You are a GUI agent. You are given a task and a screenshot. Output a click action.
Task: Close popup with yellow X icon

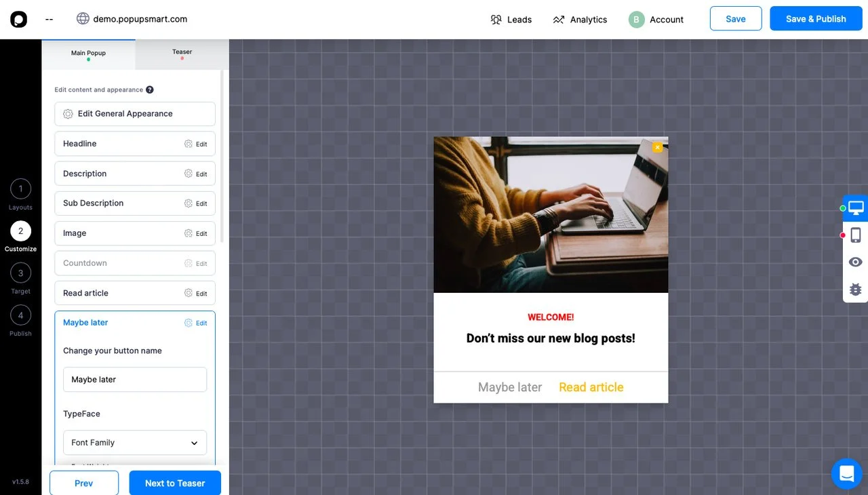coord(657,147)
